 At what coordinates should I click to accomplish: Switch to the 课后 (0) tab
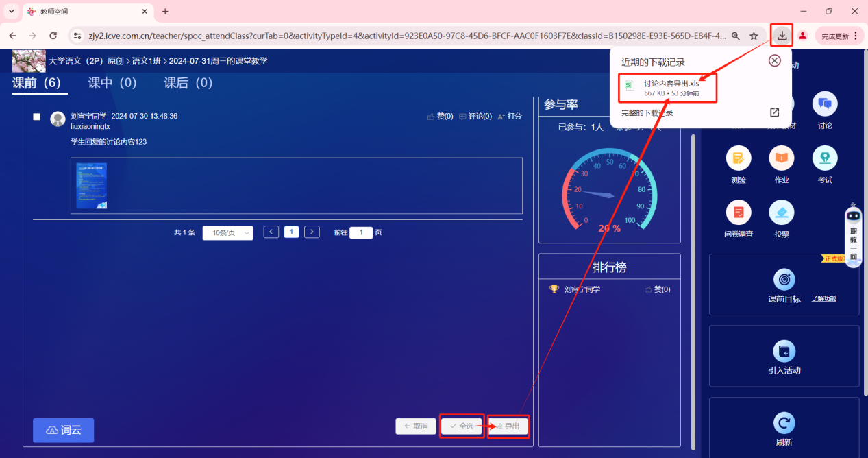click(188, 83)
